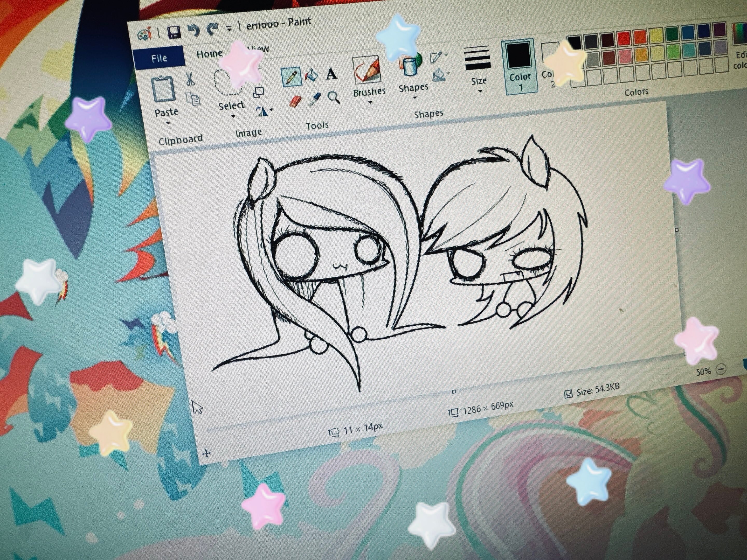
Task: Expand the Brushes dropdown
Action: [x=370, y=102]
